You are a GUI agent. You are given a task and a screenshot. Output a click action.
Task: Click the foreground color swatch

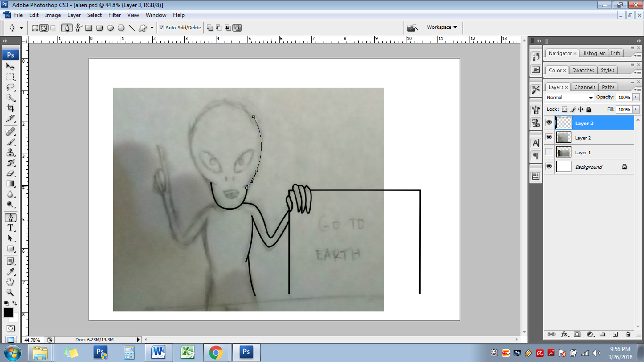click(x=8, y=313)
